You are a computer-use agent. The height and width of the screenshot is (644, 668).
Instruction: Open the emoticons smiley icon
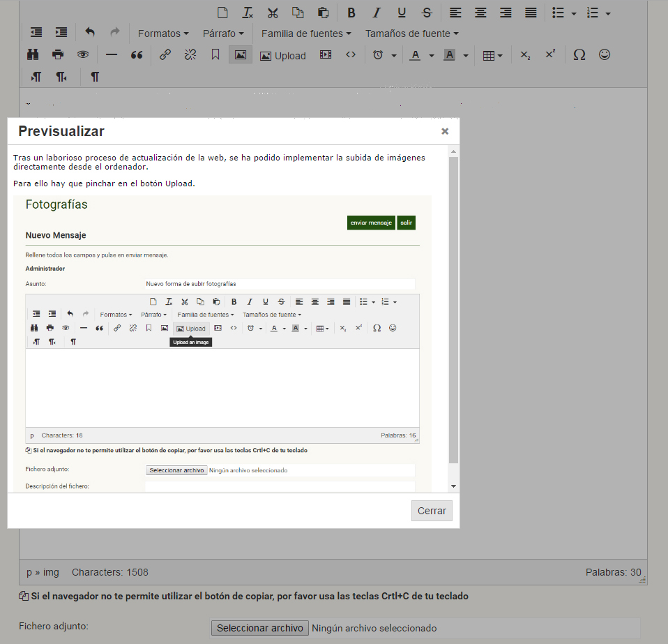pyautogui.click(x=604, y=54)
